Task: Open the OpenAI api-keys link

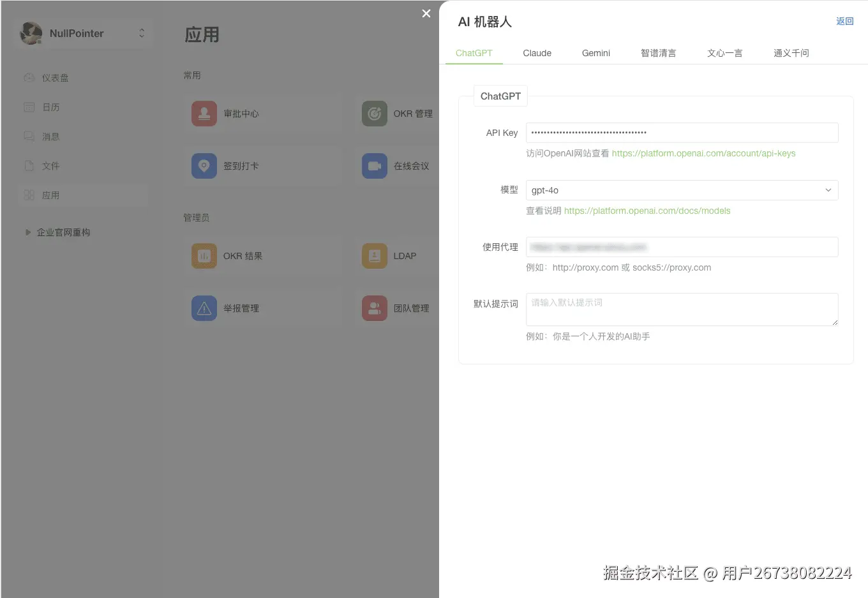Action: 703,153
